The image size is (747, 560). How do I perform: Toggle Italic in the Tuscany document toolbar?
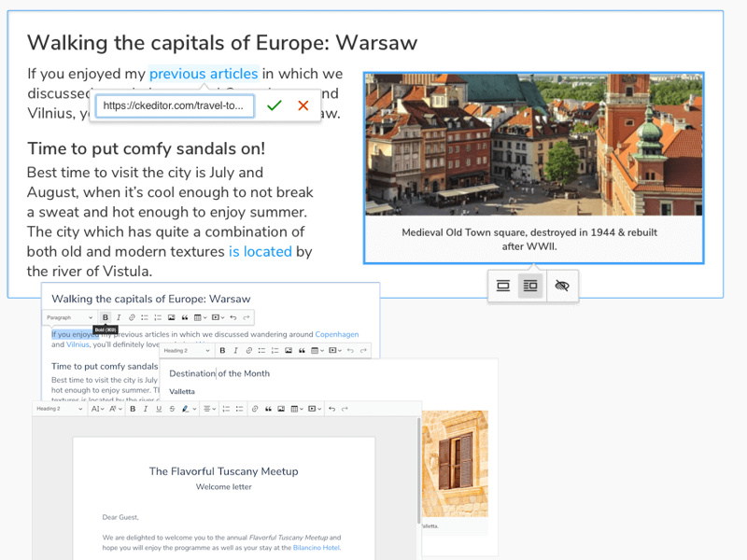146,409
